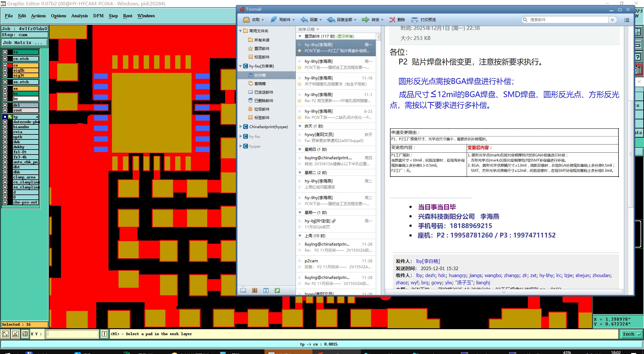Click the X Y coordinate input field

(x=72, y=334)
